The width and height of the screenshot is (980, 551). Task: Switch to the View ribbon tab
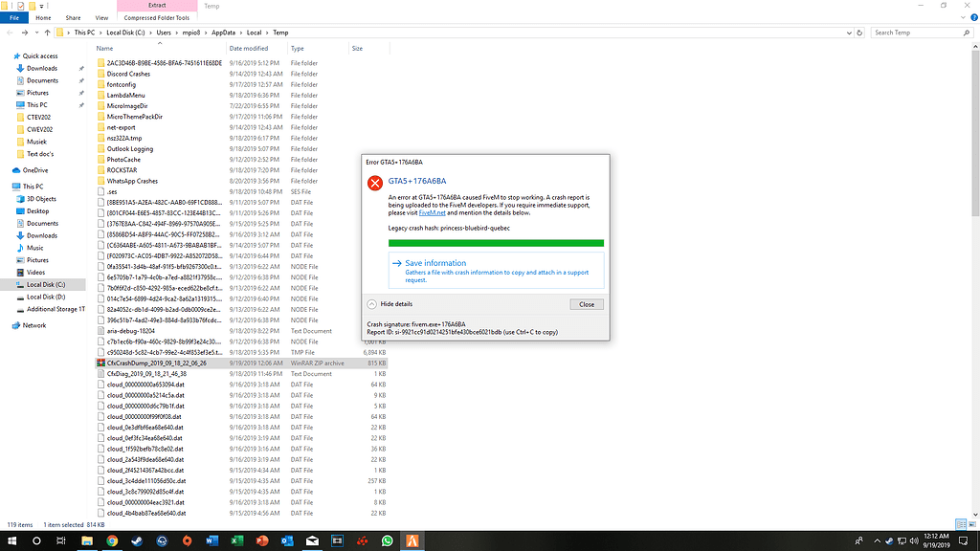point(101,16)
